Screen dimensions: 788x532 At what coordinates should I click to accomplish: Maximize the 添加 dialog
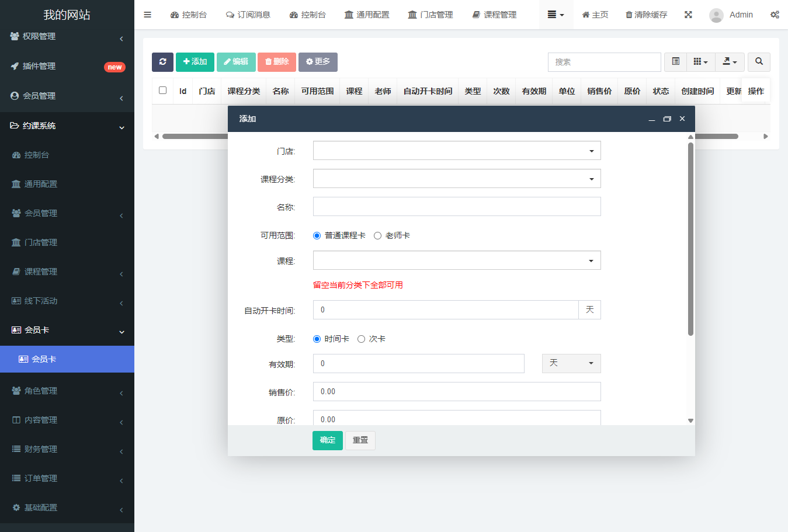667,119
